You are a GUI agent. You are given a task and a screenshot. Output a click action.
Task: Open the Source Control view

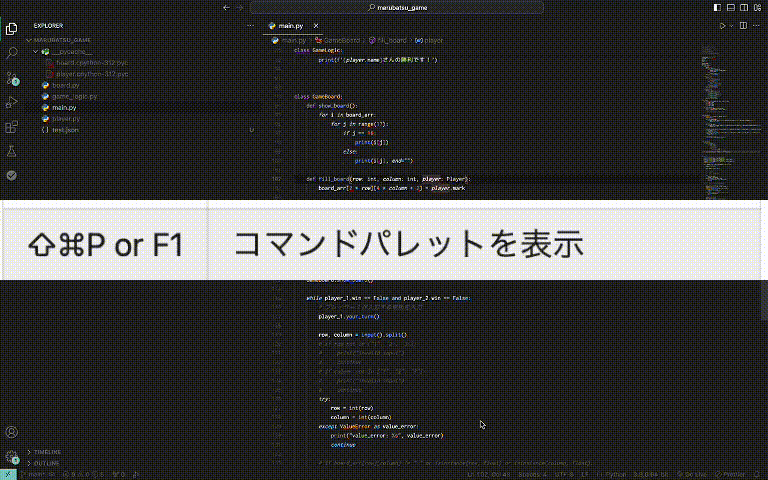tap(11, 78)
